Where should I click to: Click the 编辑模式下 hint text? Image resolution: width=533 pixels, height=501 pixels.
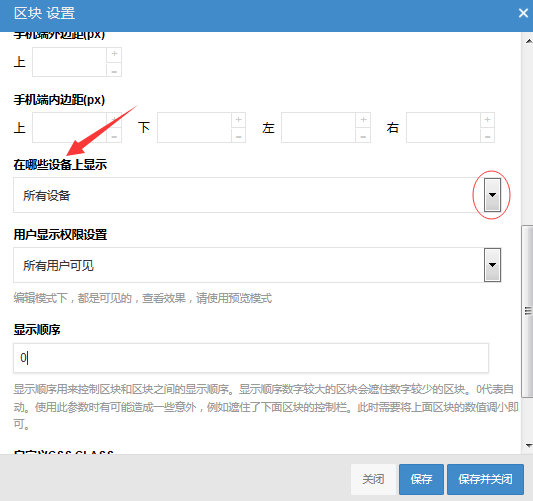143,298
